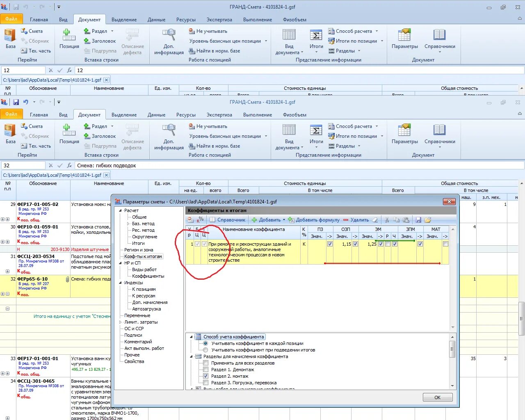Toggle the ЭМ Ч checkbox in coefficient row

pyautogui.click(x=395, y=244)
